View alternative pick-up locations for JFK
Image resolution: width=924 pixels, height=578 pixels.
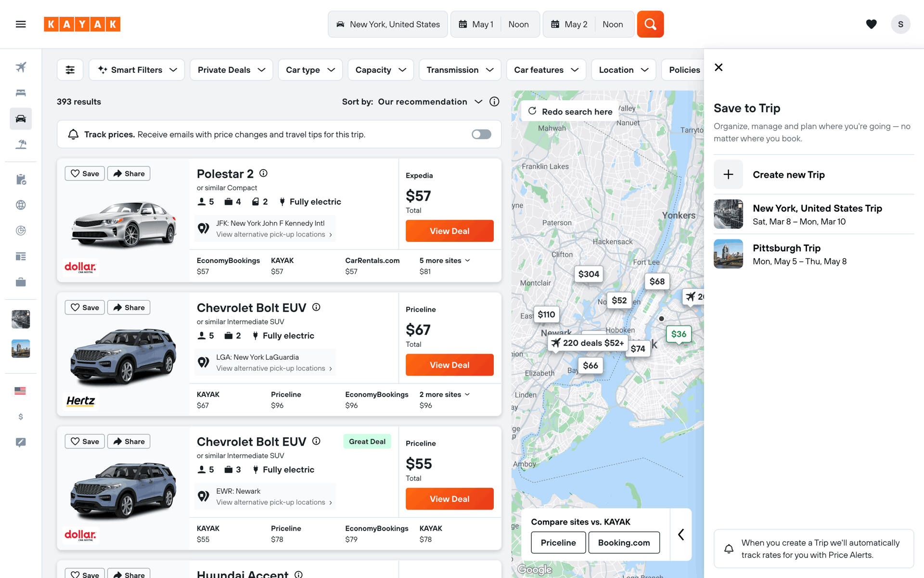[x=274, y=235]
